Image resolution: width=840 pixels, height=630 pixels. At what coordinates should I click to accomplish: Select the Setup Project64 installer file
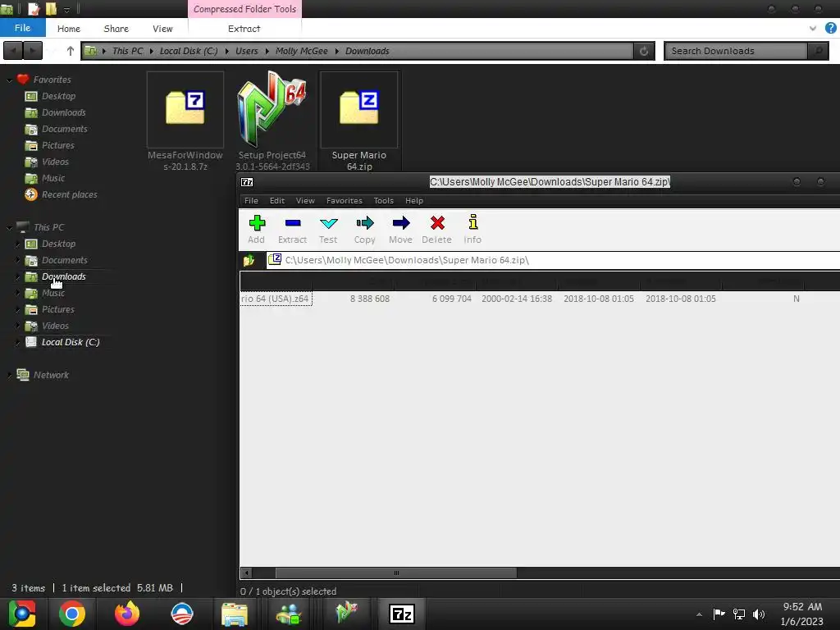[272, 121]
